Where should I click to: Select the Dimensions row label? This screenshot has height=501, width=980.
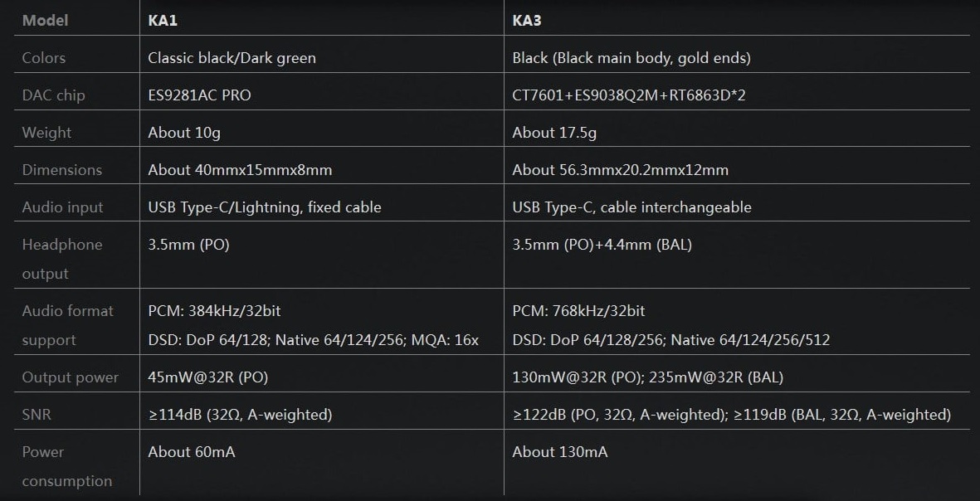tap(61, 170)
